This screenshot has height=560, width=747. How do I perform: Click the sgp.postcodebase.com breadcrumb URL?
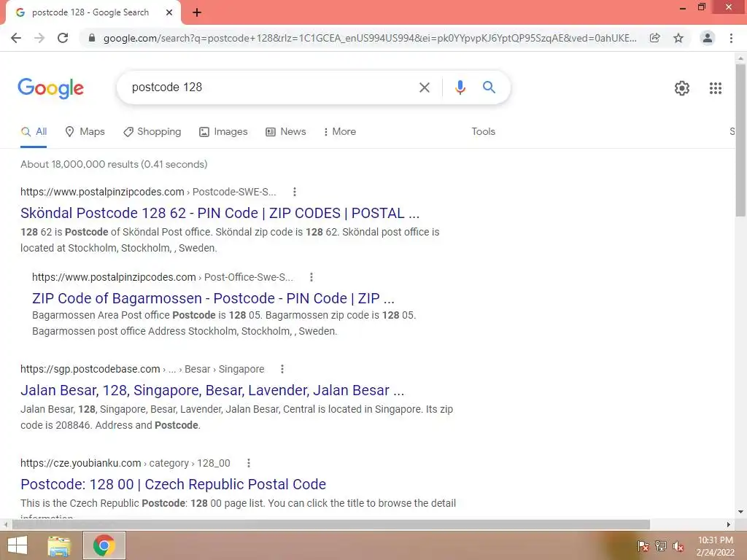pos(142,369)
